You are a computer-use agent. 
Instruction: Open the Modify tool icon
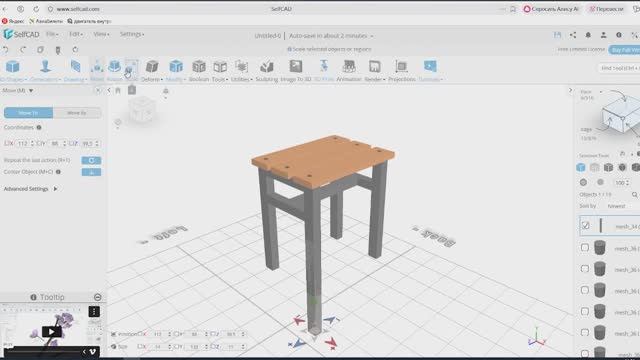coord(176,66)
